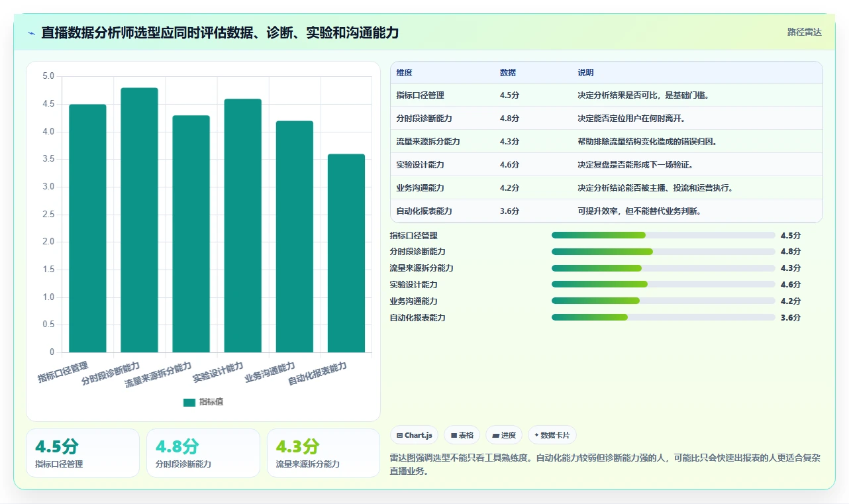Click the description 决定能否定位用户在何时离开。
The height and width of the screenshot is (504, 849).
point(633,119)
